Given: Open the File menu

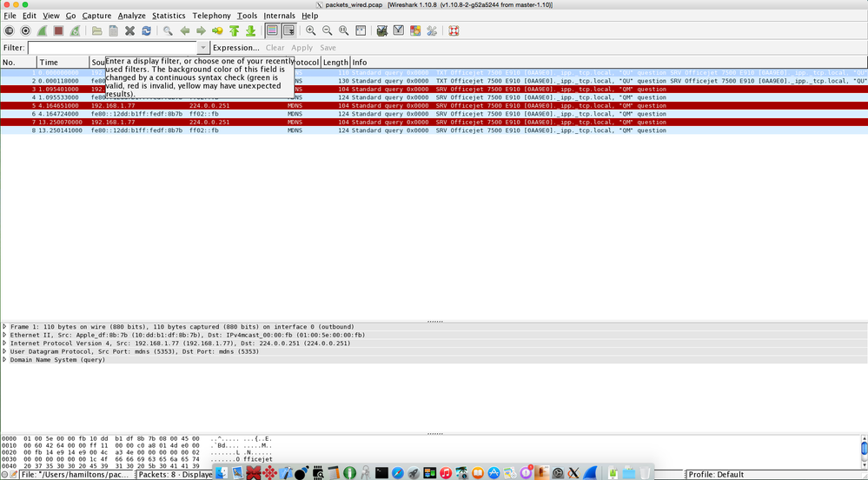Looking at the screenshot, I should (10, 16).
